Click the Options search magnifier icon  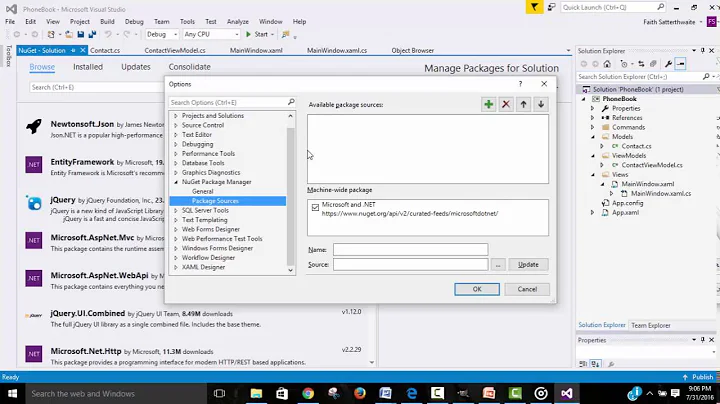click(291, 102)
